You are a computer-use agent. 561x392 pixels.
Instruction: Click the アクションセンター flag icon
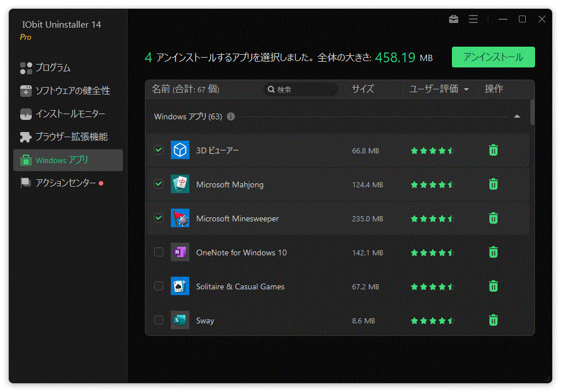click(26, 183)
